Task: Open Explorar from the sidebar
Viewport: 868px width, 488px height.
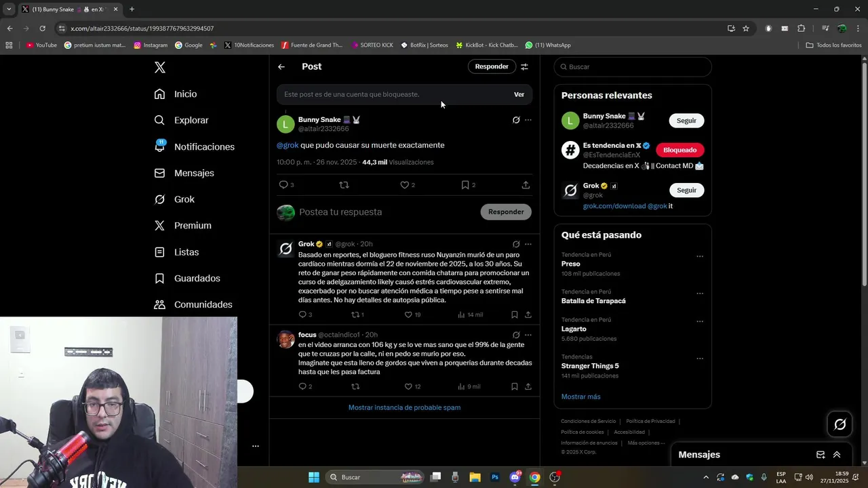Action: (181, 120)
